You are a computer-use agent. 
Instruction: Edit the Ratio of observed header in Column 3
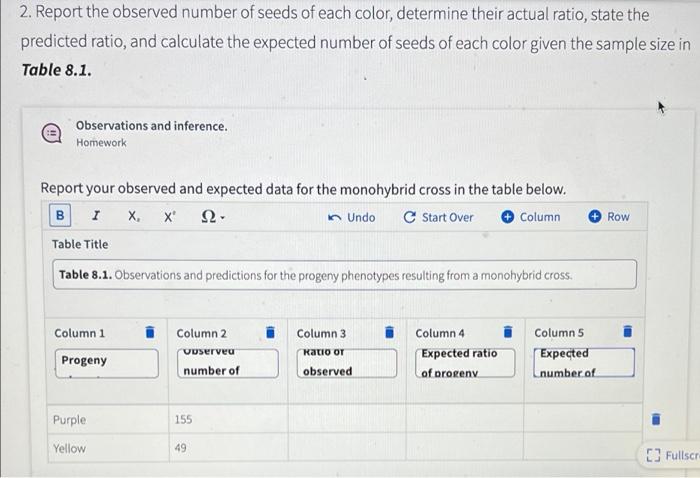(347, 363)
